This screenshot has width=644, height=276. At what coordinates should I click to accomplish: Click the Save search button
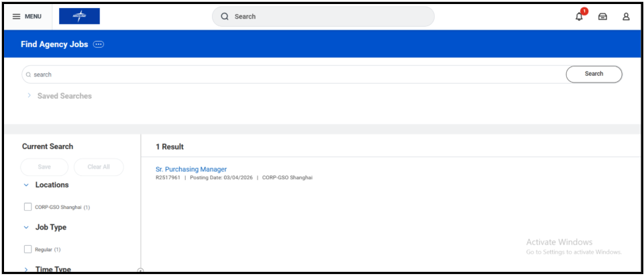(44, 167)
